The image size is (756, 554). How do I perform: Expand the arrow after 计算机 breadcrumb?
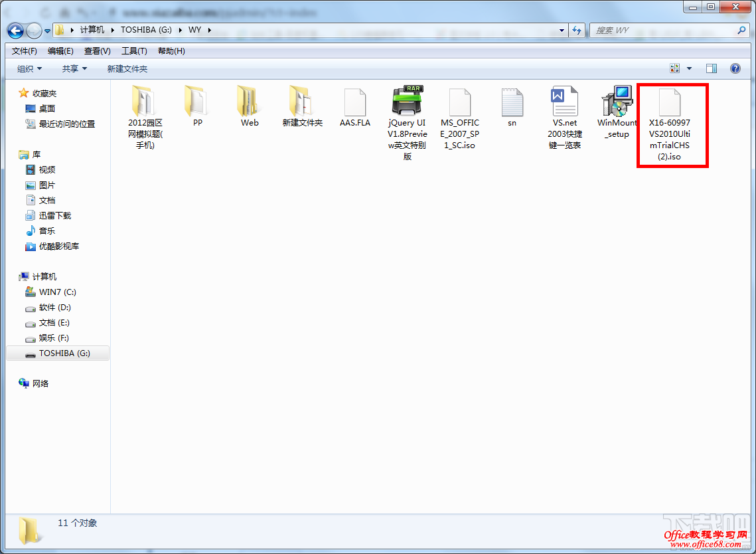tap(112, 30)
